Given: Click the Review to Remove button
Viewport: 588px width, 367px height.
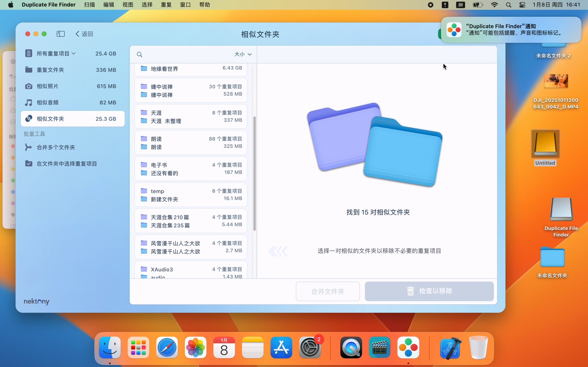Looking at the screenshot, I should pos(429,291).
